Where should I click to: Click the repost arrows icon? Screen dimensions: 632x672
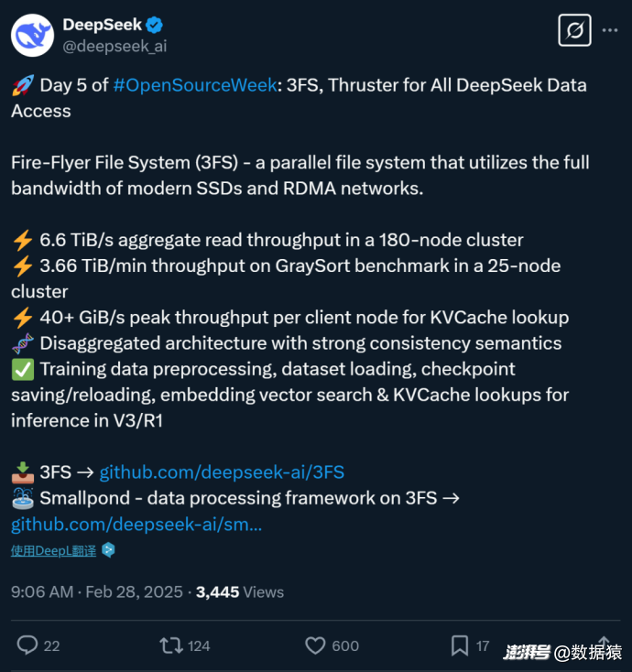(x=170, y=645)
